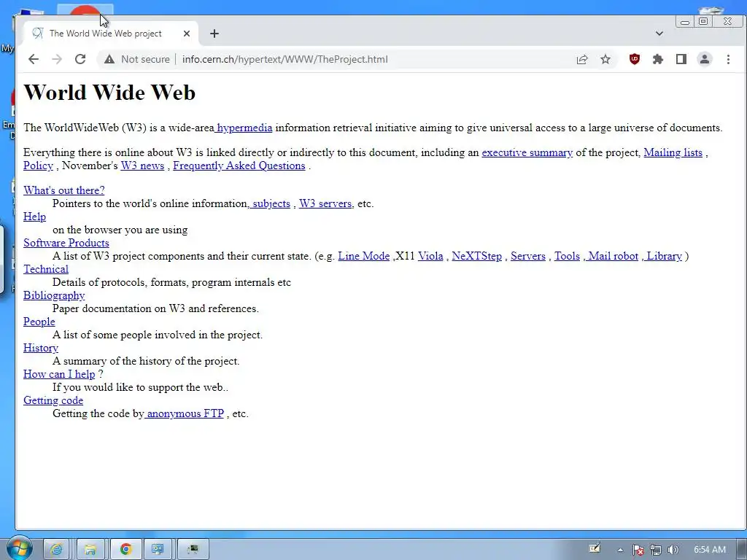
Task: Open File Explorer from the taskbar
Action: pyautogui.click(x=90, y=550)
